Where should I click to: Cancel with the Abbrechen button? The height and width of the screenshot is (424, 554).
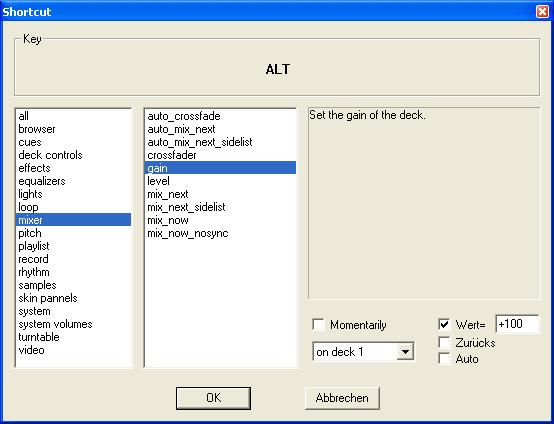coord(342,398)
